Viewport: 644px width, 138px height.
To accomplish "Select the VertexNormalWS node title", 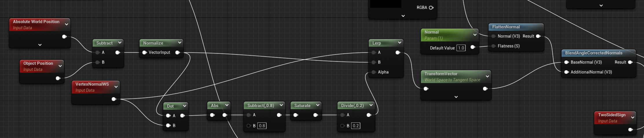I will (92, 84).
